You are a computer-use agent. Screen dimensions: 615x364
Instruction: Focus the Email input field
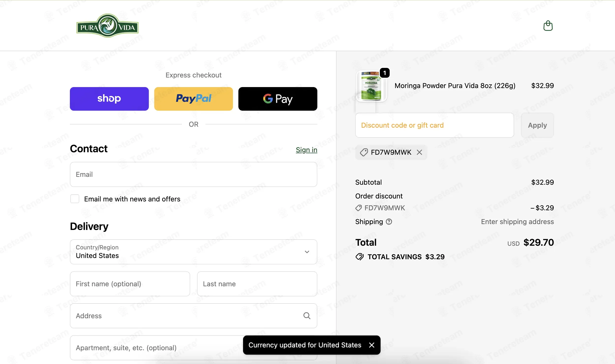pos(194,174)
